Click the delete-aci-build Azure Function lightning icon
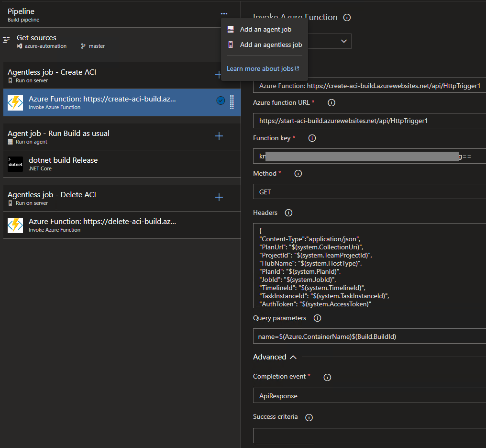486x448 pixels. (x=15, y=225)
